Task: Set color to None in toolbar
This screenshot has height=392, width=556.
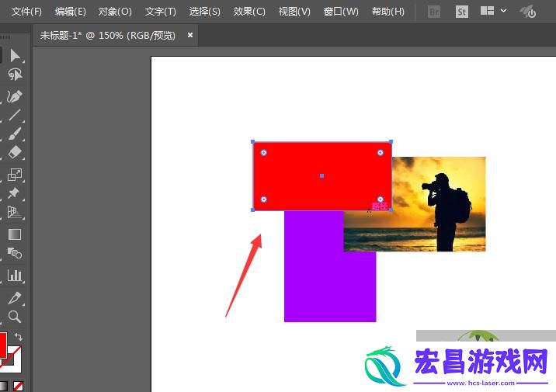Action: click(18, 386)
